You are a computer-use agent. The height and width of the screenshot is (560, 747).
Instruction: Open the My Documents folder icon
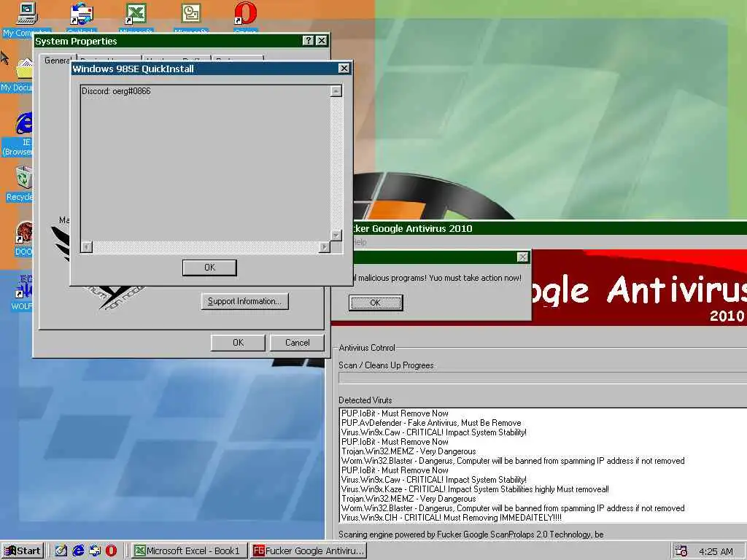coord(24,68)
